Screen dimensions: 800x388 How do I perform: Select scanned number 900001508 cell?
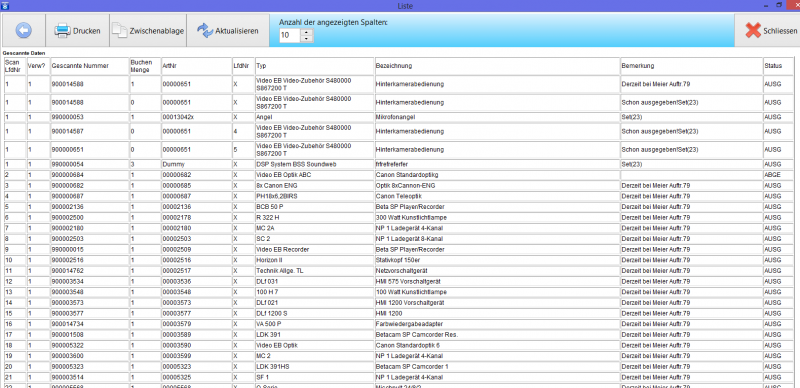point(90,335)
